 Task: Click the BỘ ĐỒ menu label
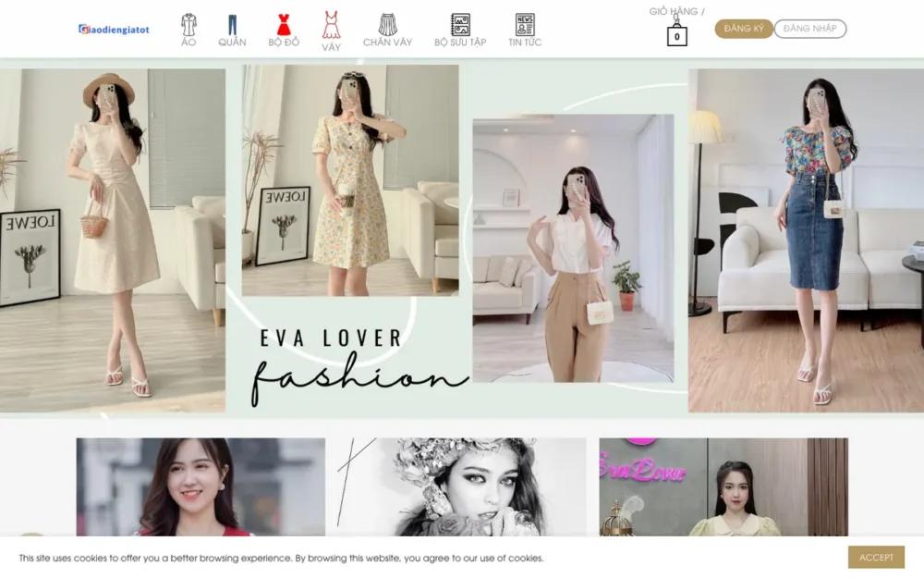284,43
